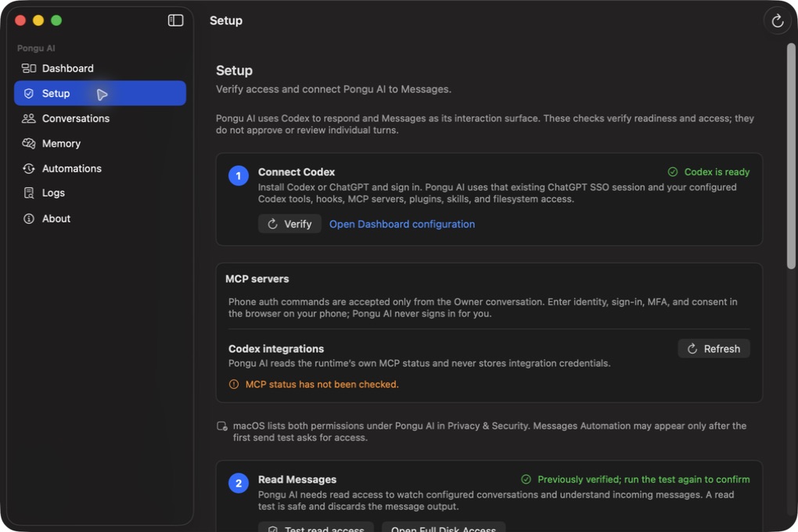Click the green Codex is ready checkmark
The height and width of the screenshot is (532, 798).
673,172
